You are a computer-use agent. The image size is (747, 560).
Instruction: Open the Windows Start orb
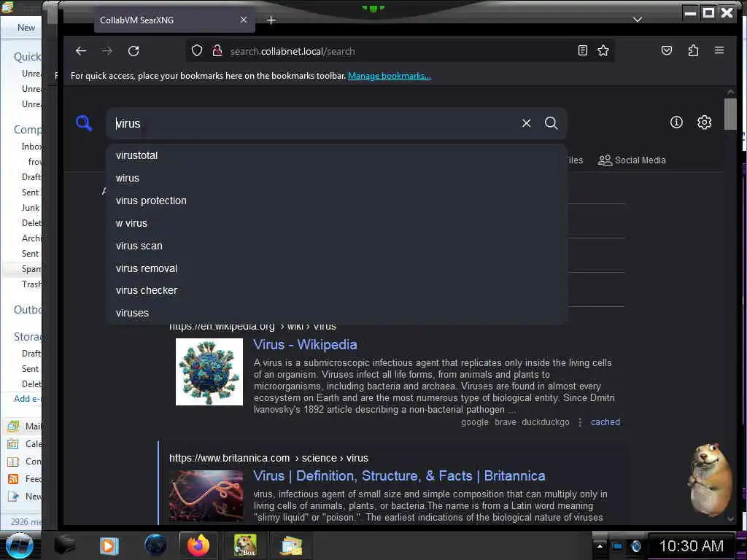coord(19,545)
